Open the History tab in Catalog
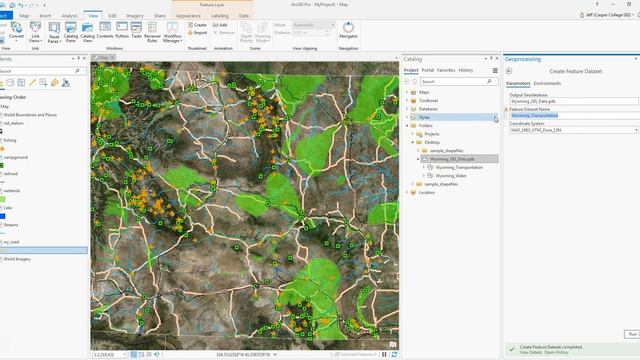640x360 pixels. click(466, 70)
